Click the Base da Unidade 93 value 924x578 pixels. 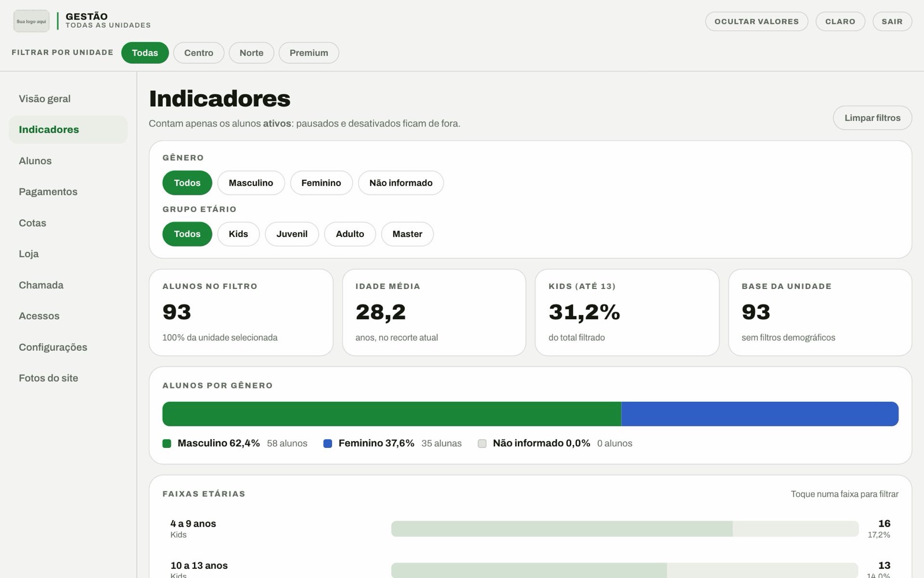(756, 312)
